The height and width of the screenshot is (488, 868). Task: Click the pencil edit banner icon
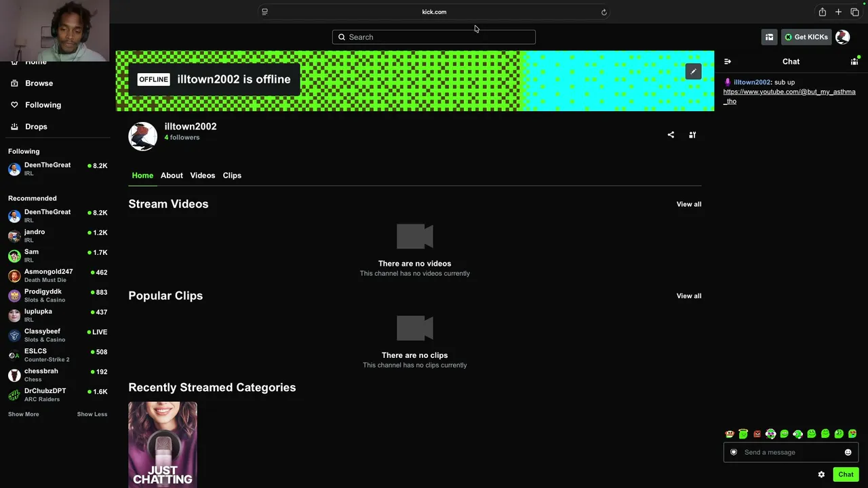coord(693,71)
